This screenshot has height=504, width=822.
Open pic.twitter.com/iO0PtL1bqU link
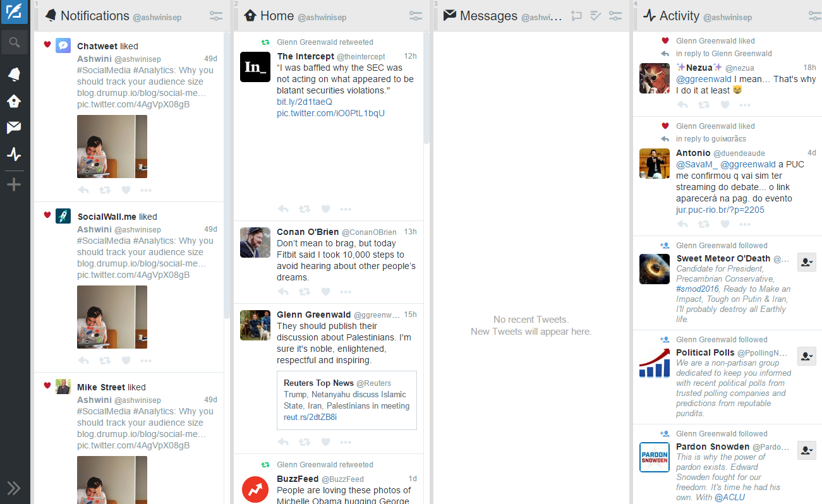point(330,113)
